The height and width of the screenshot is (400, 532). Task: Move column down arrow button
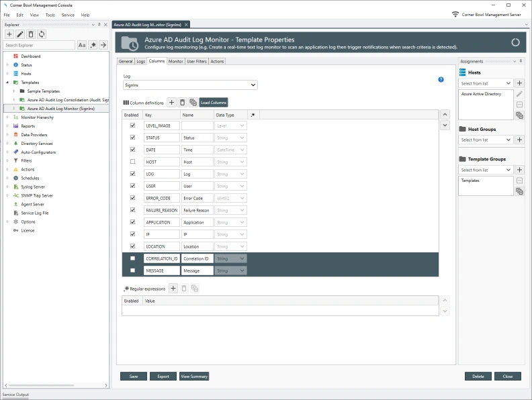(x=445, y=126)
